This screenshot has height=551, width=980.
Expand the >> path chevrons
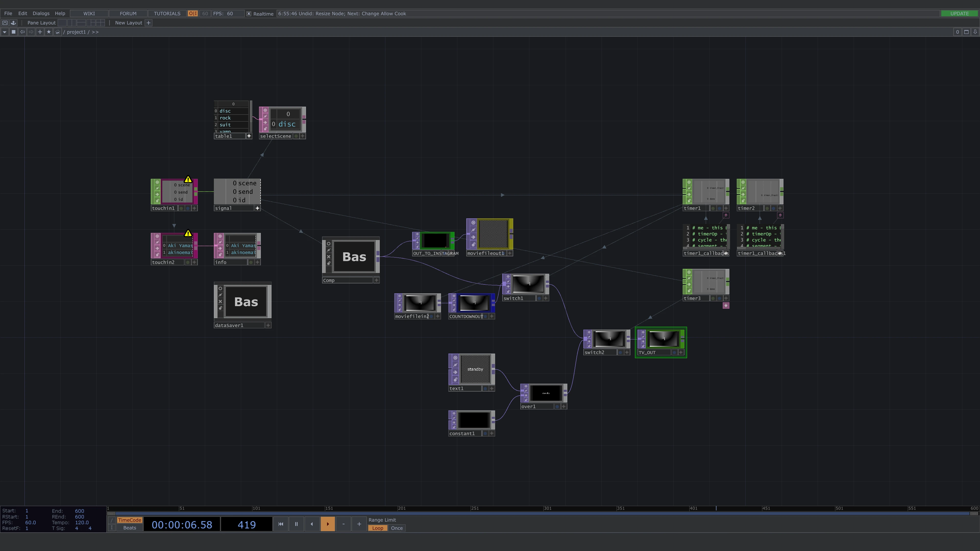point(95,32)
